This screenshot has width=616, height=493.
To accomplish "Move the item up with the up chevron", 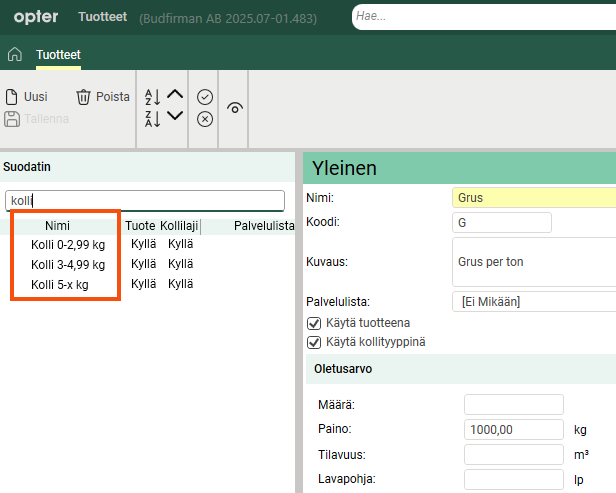I will pyautogui.click(x=175, y=95).
